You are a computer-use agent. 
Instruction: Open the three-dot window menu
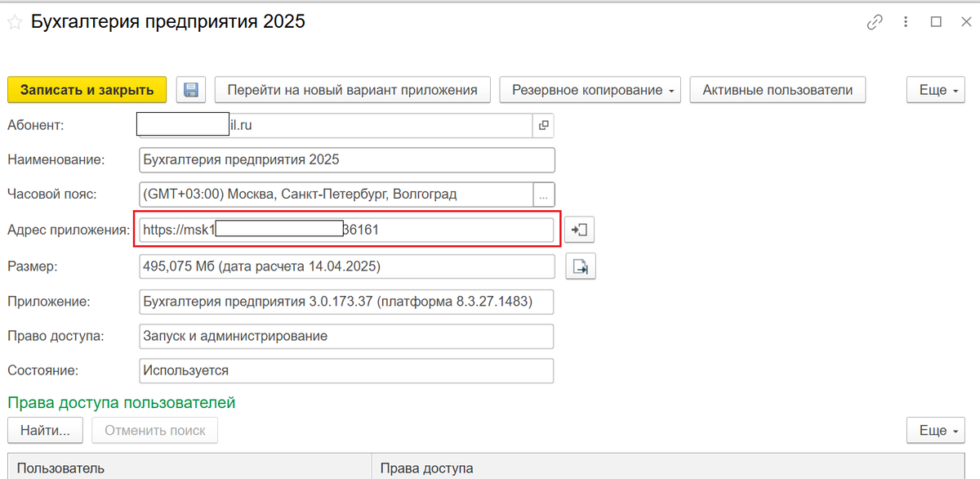coord(906,23)
